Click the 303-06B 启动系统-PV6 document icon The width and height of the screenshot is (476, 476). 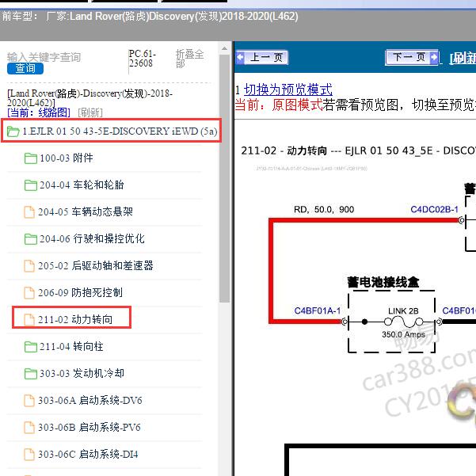[x=29, y=428]
